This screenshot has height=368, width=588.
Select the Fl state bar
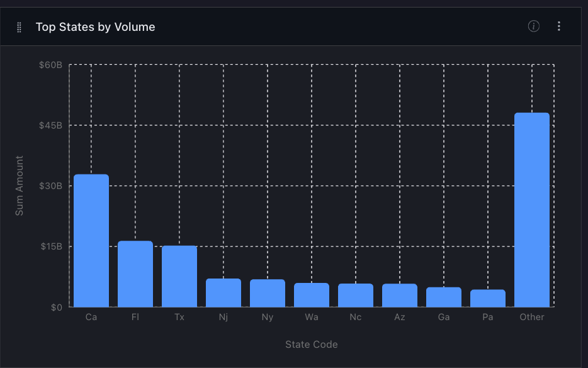(135, 274)
